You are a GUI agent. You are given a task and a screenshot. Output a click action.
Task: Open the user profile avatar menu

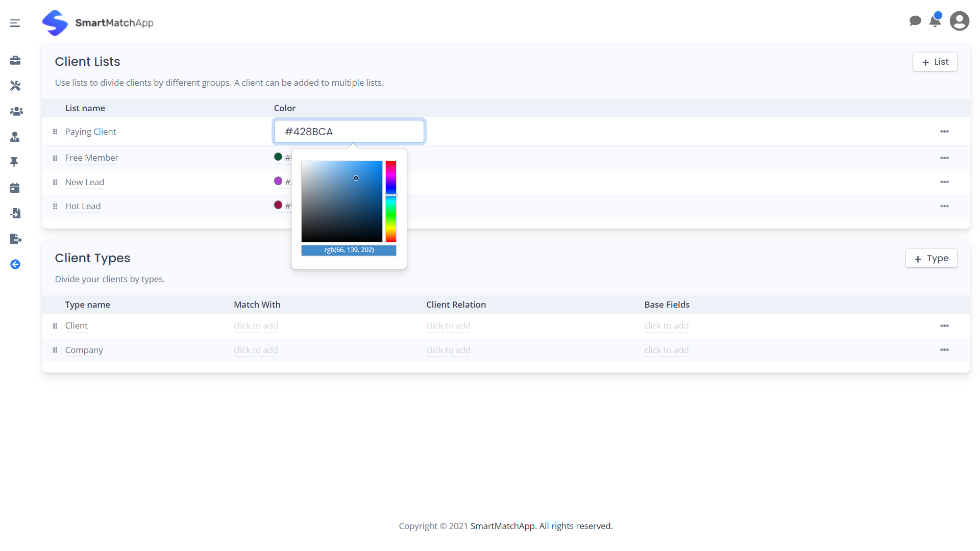tap(959, 21)
